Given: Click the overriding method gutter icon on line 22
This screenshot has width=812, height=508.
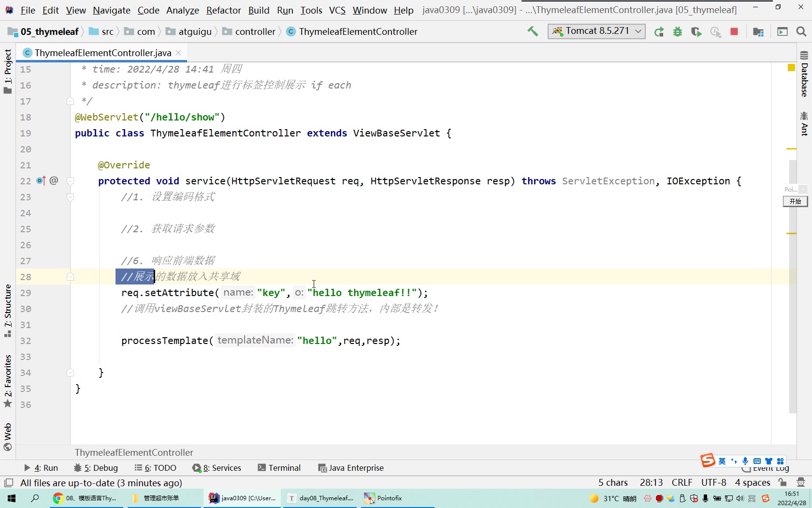Looking at the screenshot, I should [x=41, y=181].
